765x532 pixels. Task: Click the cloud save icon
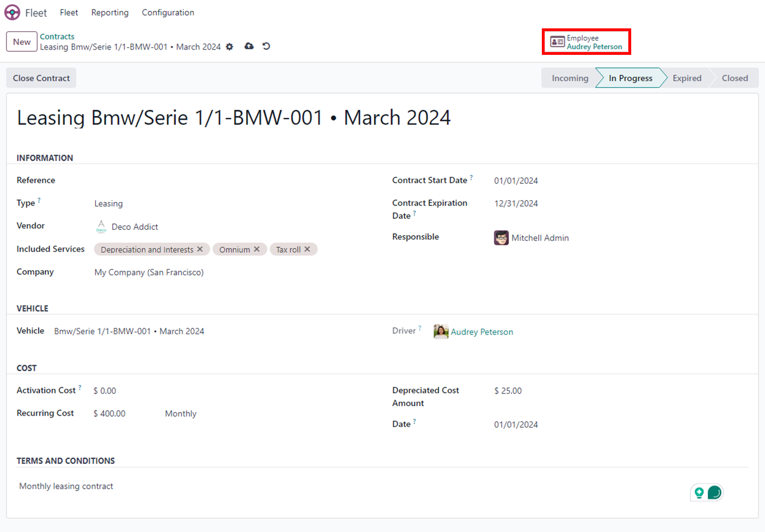[249, 46]
